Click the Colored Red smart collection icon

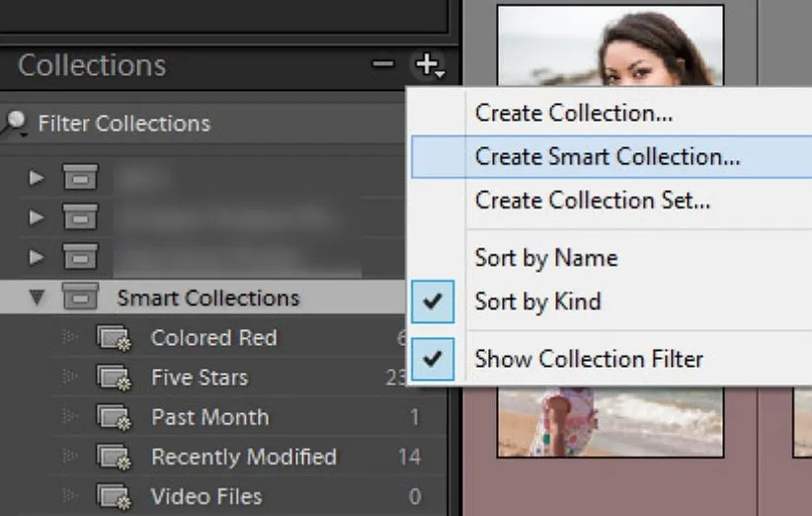click(114, 338)
